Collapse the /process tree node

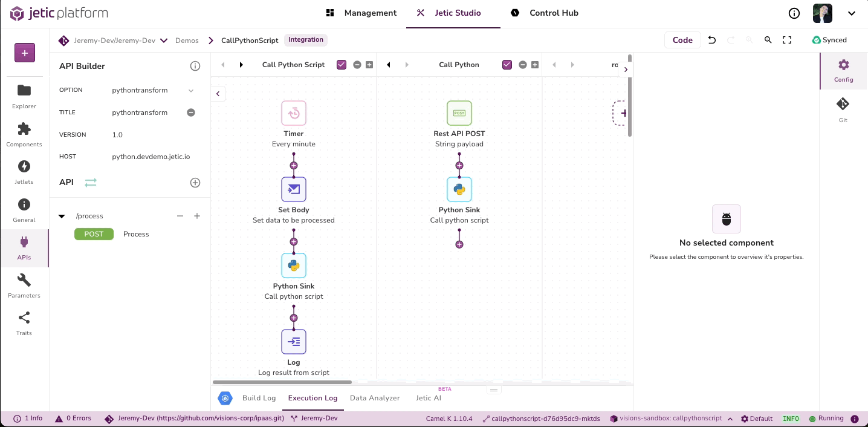click(x=62, y=216)
